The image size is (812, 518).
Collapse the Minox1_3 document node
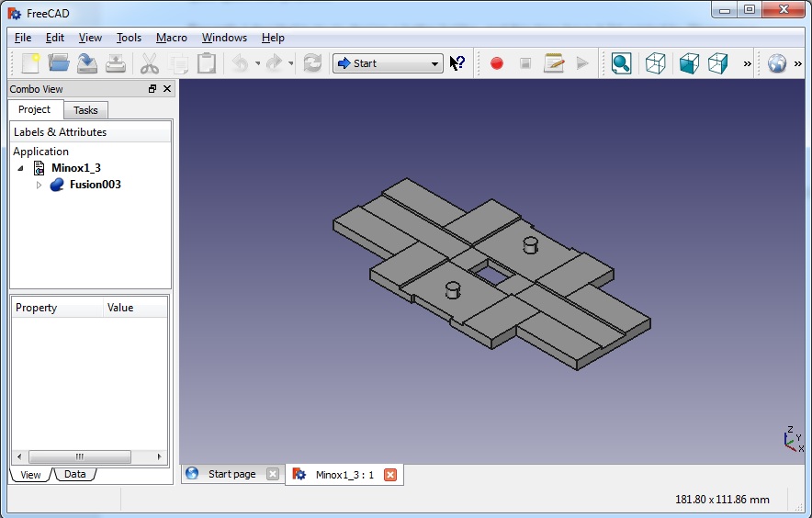point(21,168)
